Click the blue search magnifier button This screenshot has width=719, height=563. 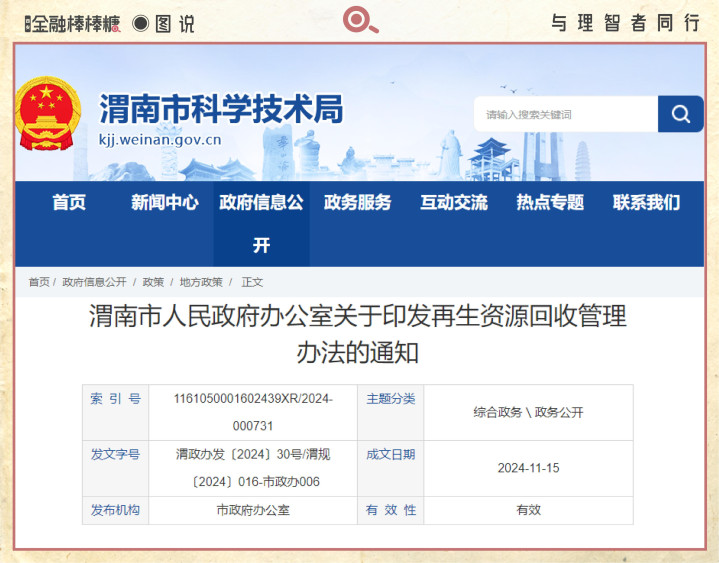coord(680,114)
